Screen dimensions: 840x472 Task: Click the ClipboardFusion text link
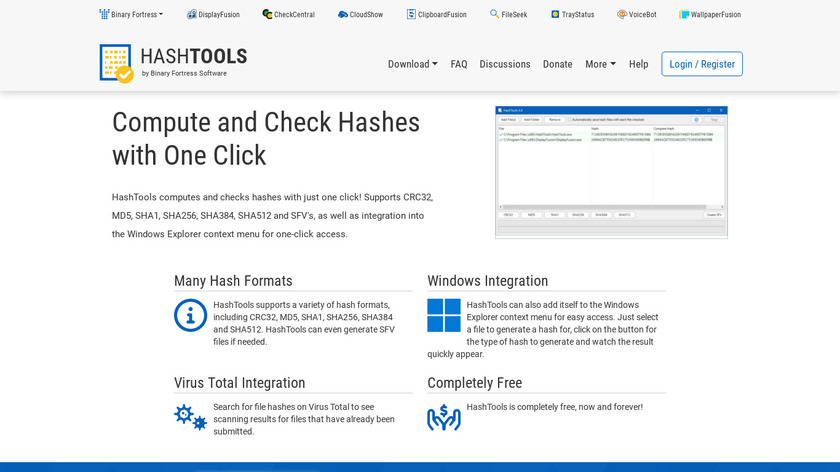point(442,14)
